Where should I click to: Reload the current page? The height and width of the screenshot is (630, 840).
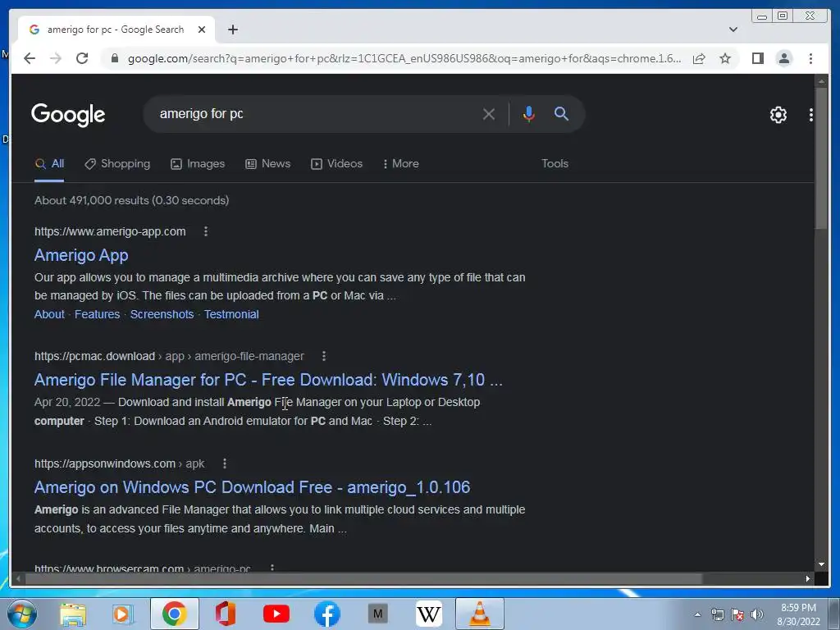[82, 58]
